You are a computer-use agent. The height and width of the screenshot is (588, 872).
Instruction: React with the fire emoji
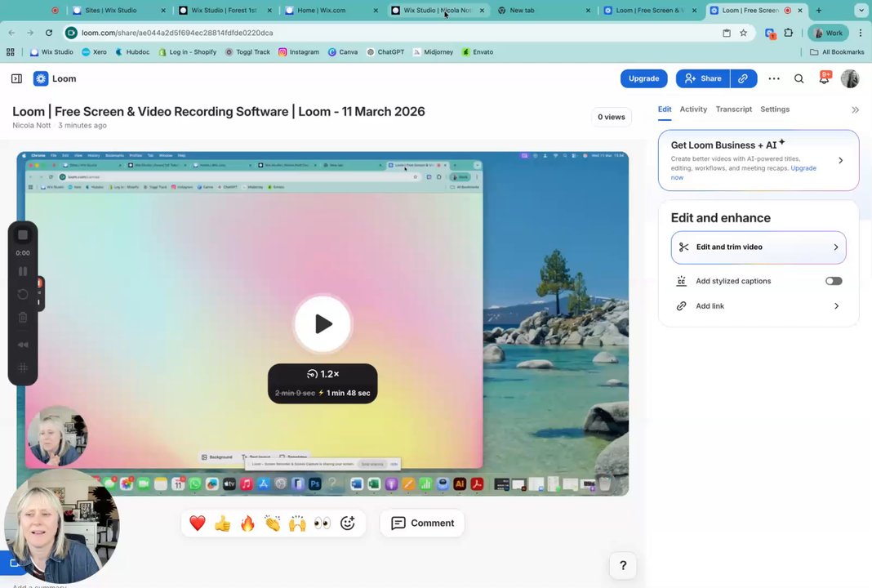click(x=247, y=523)
